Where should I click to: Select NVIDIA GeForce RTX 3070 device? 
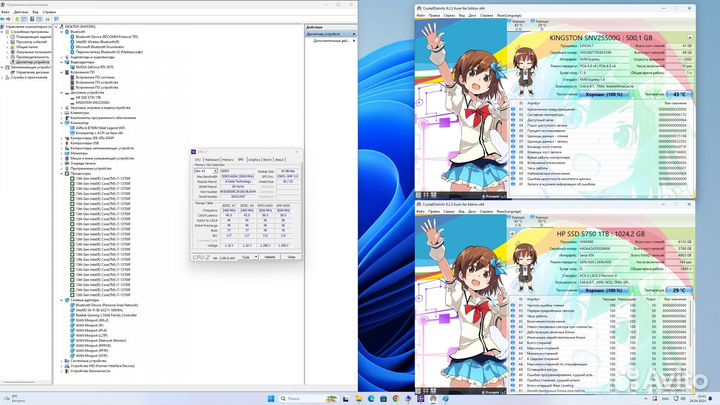(x=94, y=67)
